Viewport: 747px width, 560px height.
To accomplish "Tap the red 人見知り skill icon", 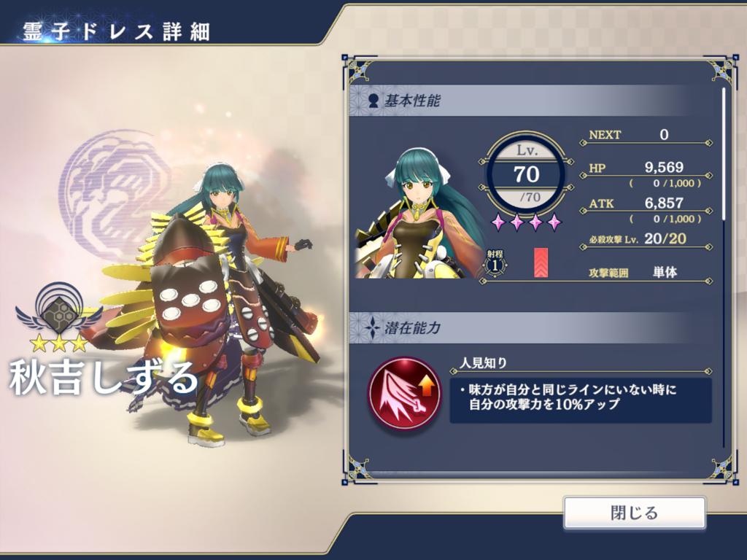I will click(x=404, y=393).
